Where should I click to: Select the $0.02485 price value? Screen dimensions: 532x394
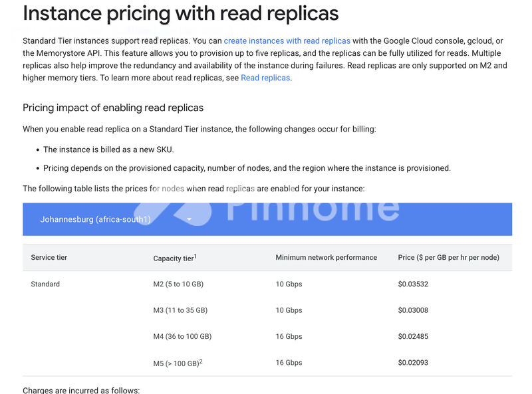pos(414,336)
